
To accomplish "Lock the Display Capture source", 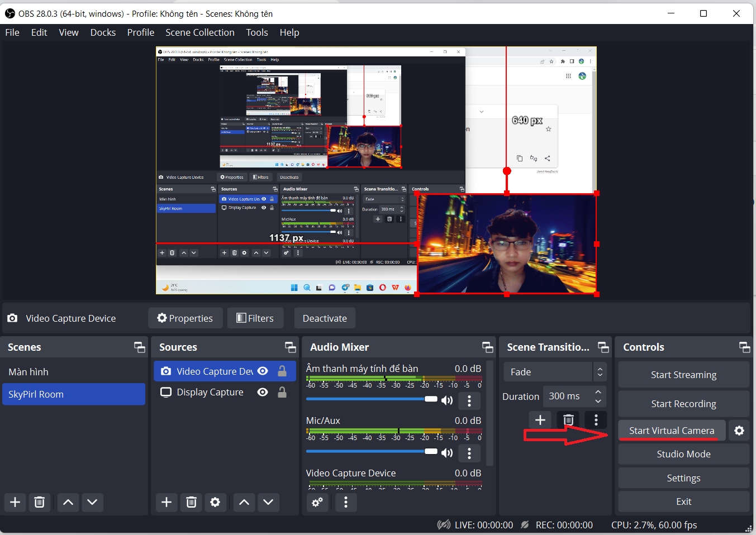I will [282, 392].
